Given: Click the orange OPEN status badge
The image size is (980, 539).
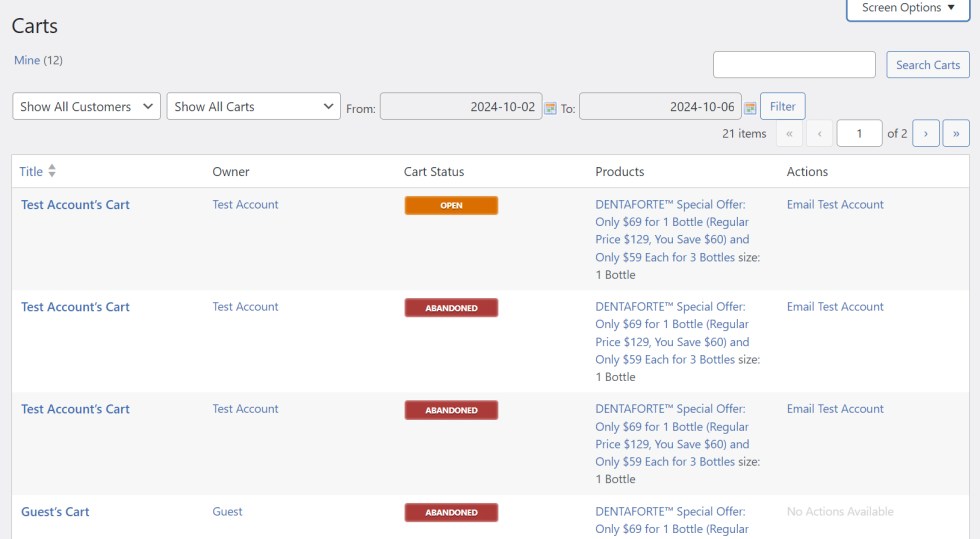Looking at the screenshot, I should pyautogui.click(x=451, y=206).
